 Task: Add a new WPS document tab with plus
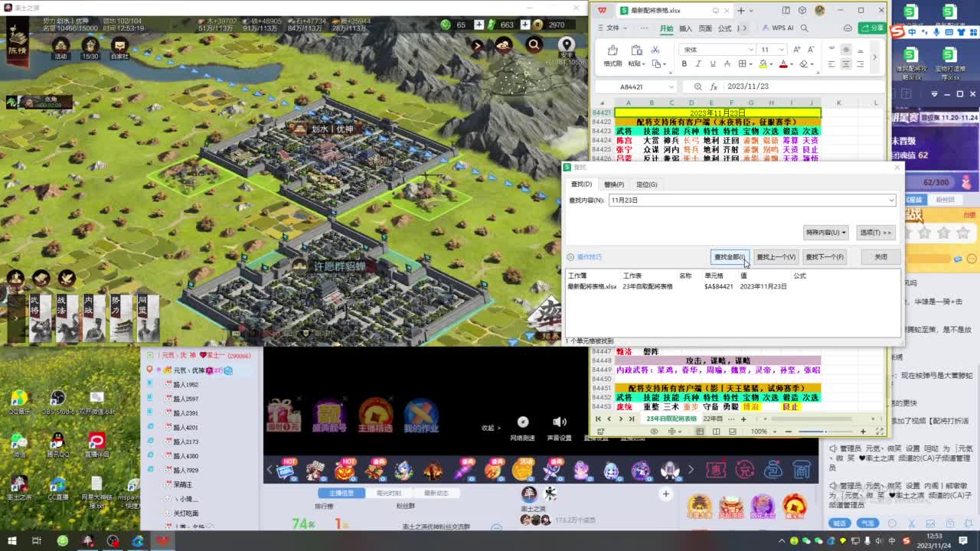point(740,11)
